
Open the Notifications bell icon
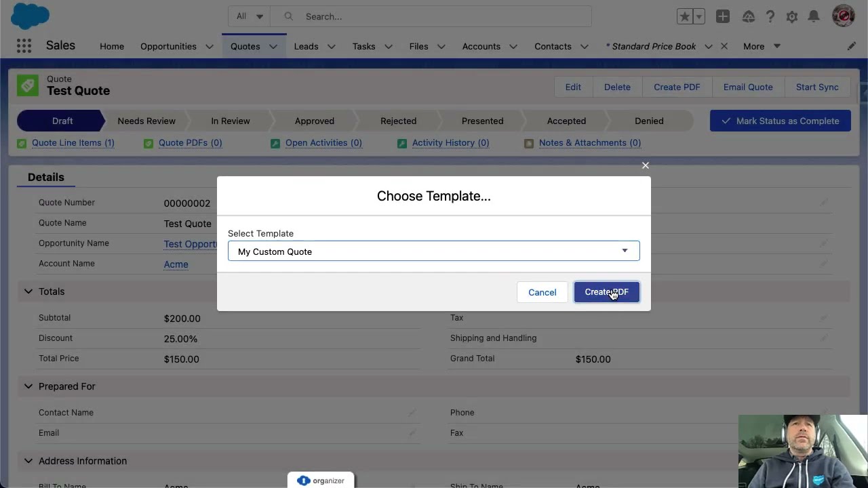coord(814,17)
